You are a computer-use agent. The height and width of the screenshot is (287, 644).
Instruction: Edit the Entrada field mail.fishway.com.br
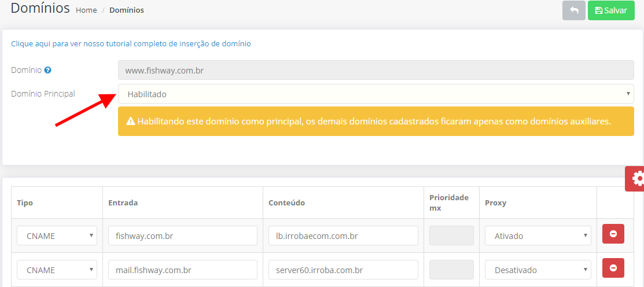(x=183, y=270)
